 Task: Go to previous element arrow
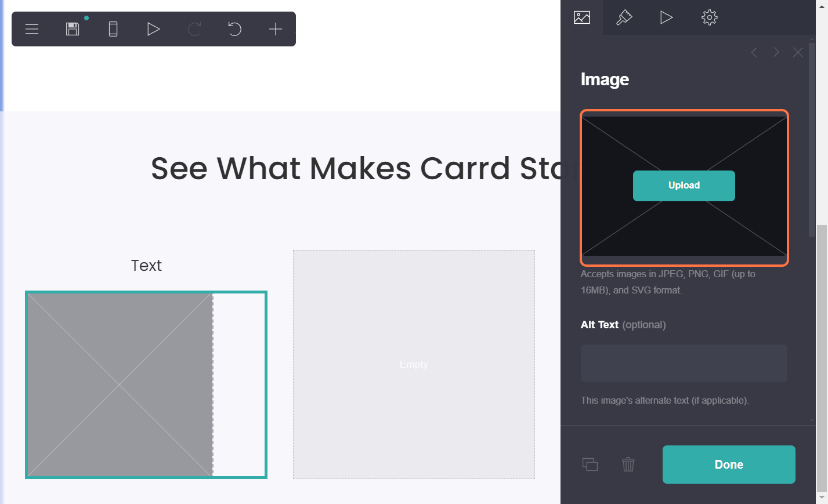point(754,53)
